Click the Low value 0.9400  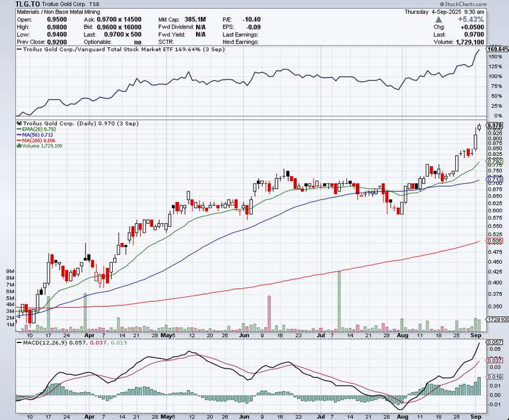(x=57, y=34)
